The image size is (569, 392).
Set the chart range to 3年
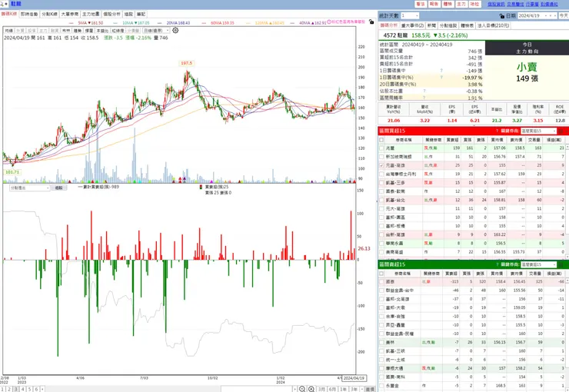click(354, 389)
